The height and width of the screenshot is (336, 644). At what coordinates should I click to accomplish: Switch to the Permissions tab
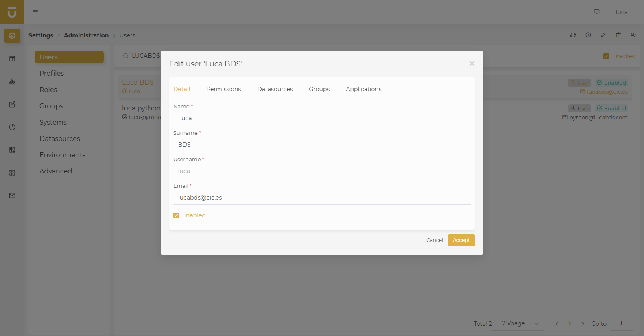223,89
